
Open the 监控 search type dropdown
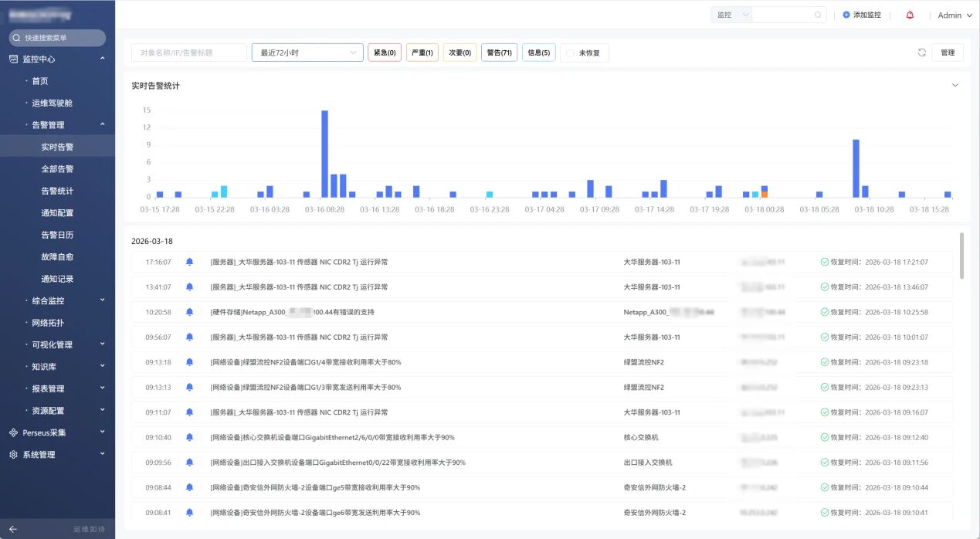click(731, 15)
